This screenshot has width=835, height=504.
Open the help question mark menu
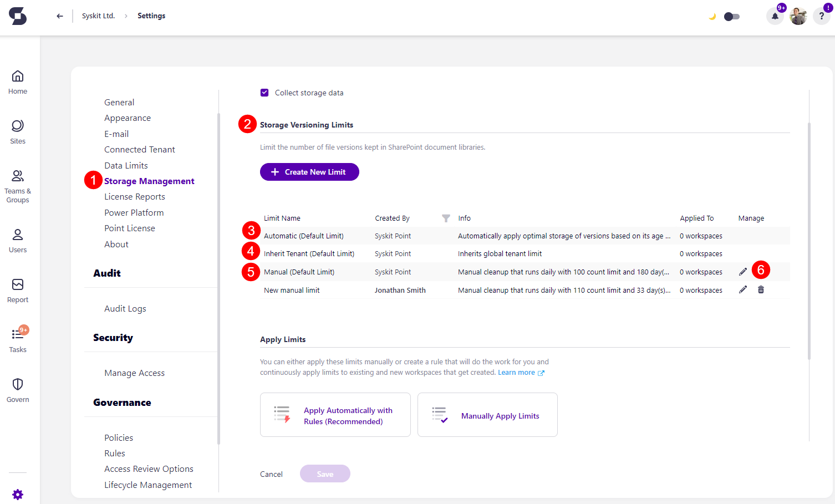click(x=821, y=16)
